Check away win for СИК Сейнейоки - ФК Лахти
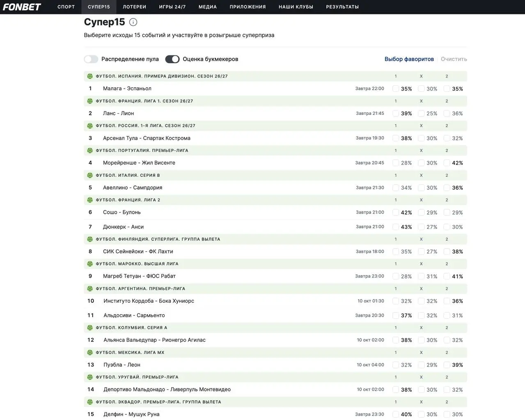This screenshot has width=525, height=420. click(447, 251)
